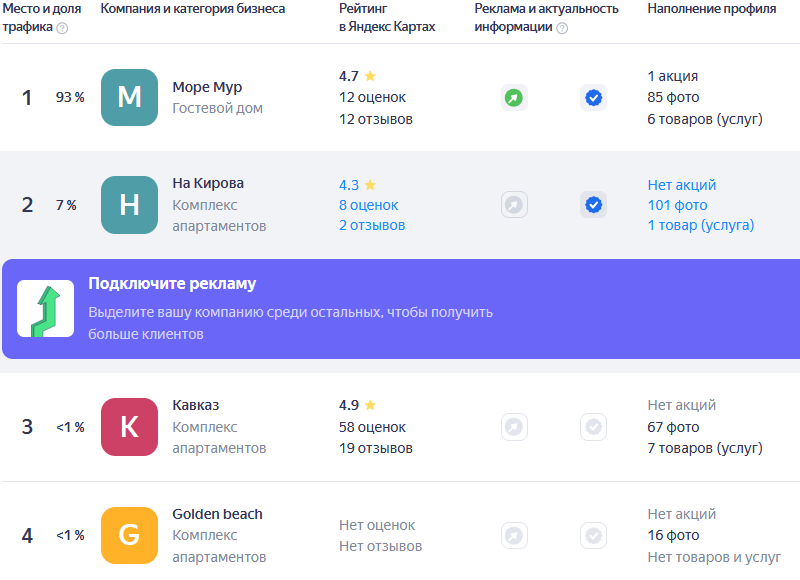Viewport: 800px width, 580px height.
Task: Click blue verified checkmark icon for Море Мур
Action: pos(593,97)
